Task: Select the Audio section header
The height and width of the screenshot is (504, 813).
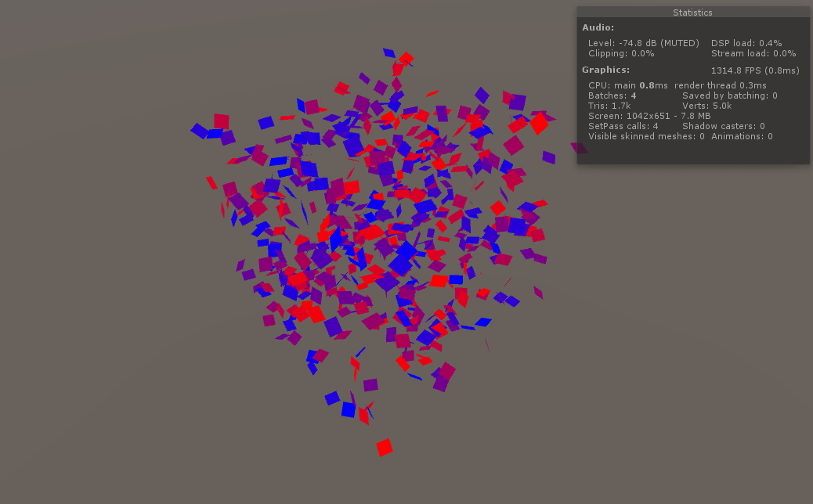Action: tap(600, 27)
